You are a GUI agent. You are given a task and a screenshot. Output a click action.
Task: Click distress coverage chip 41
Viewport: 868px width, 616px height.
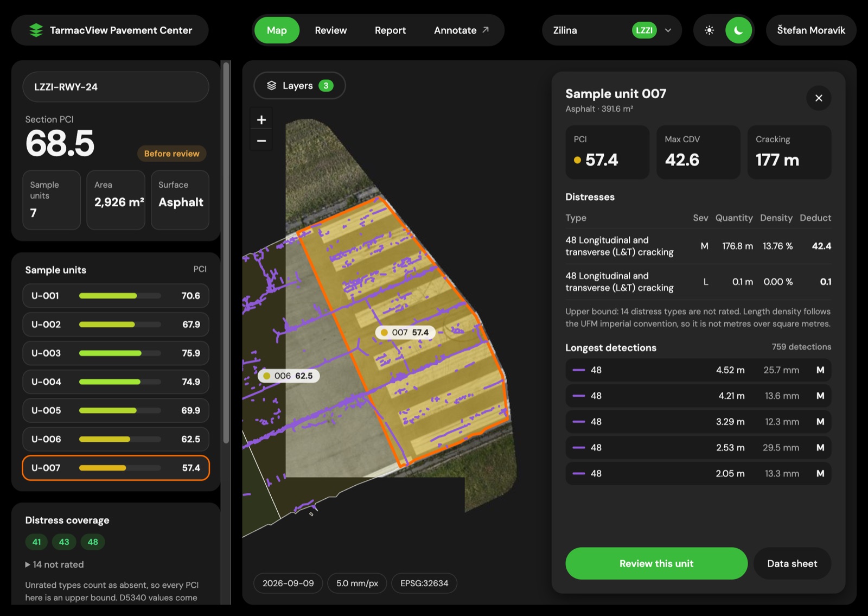tap(36, 542)
